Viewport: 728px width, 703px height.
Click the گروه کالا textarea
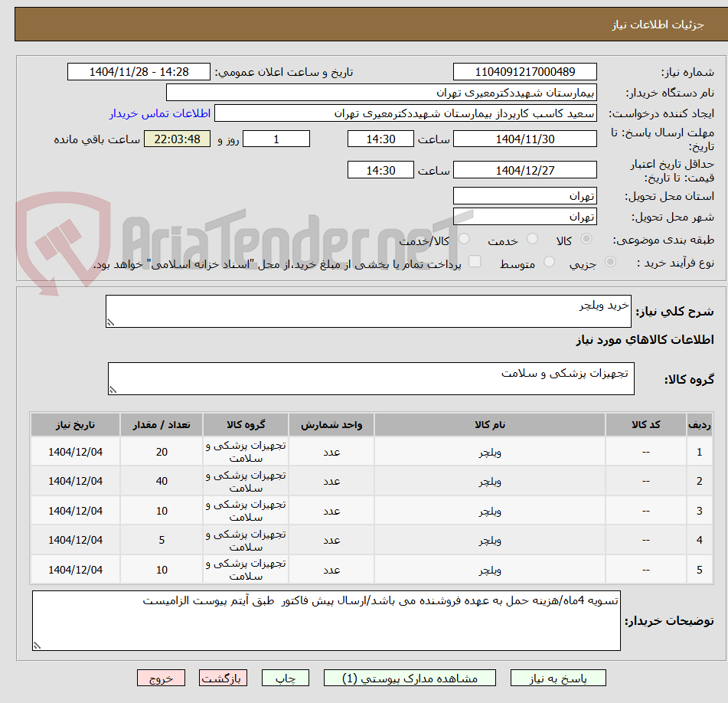(371, 379)
